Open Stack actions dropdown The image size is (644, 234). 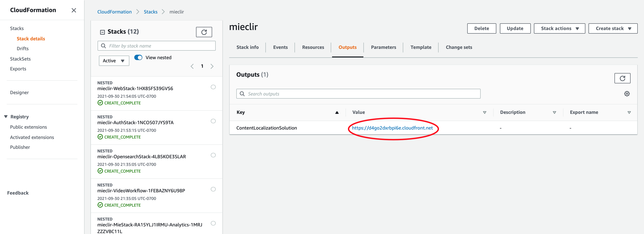tap(559, 28)
